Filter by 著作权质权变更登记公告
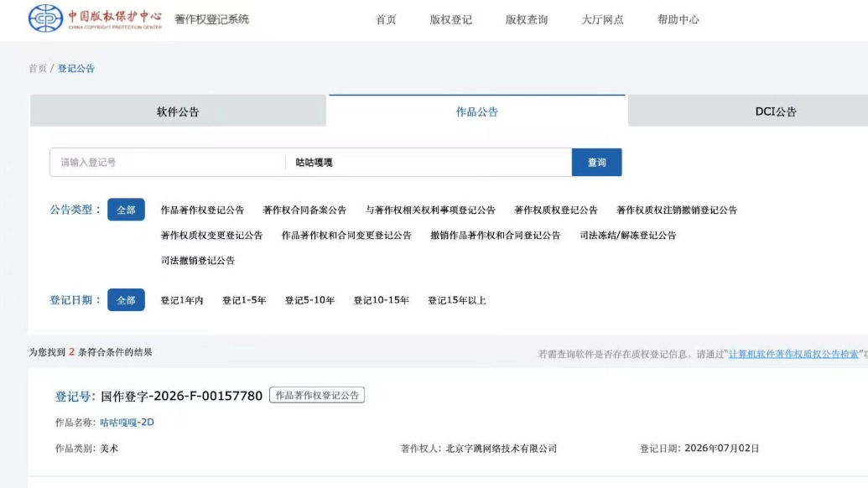This screenshot has width=868, height=488. tap(211, 235)
